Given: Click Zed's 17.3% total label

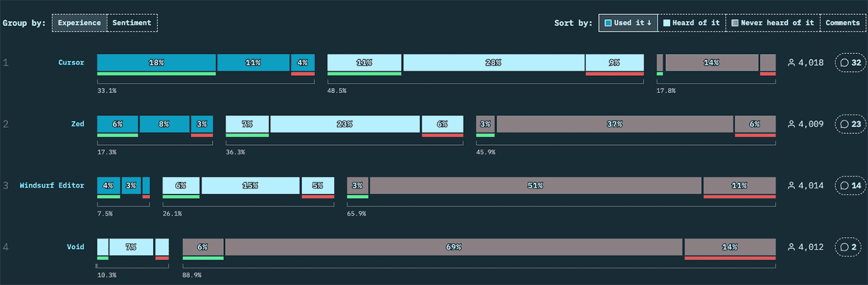Looking at the screenshot, I should (x=107, y=152).
